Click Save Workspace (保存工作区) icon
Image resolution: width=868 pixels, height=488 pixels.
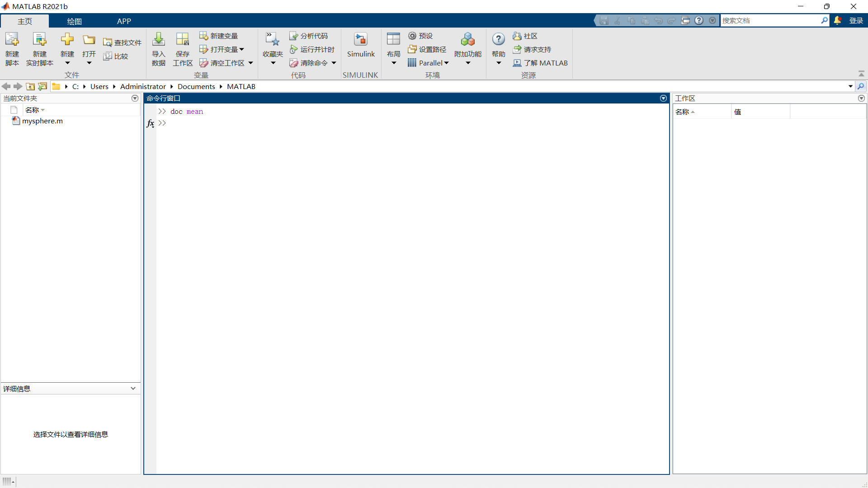[x=183, y=39]
